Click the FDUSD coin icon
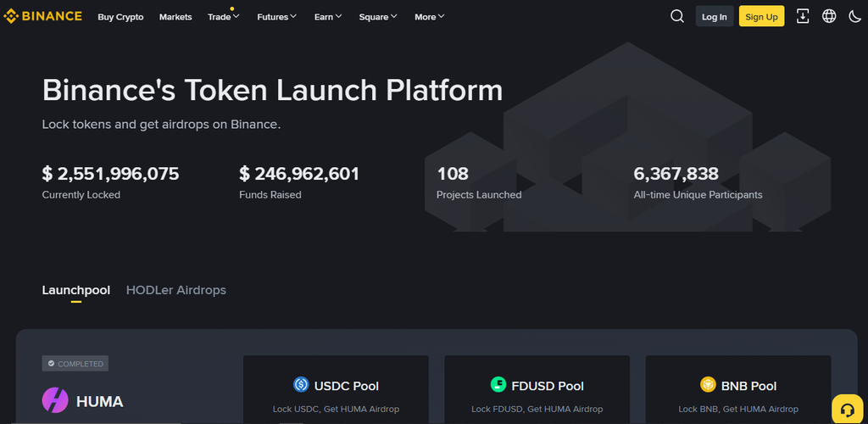 coord(498,384)
